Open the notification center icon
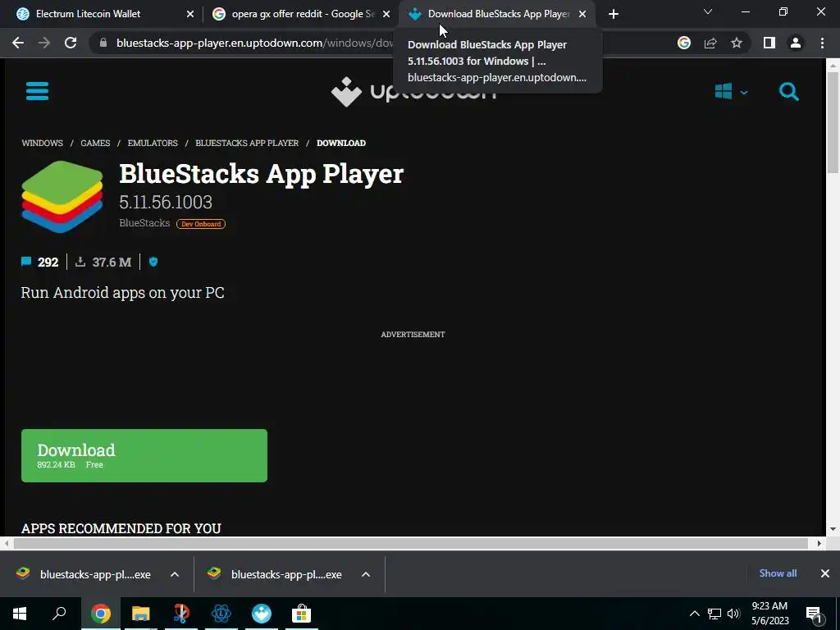 815,614
